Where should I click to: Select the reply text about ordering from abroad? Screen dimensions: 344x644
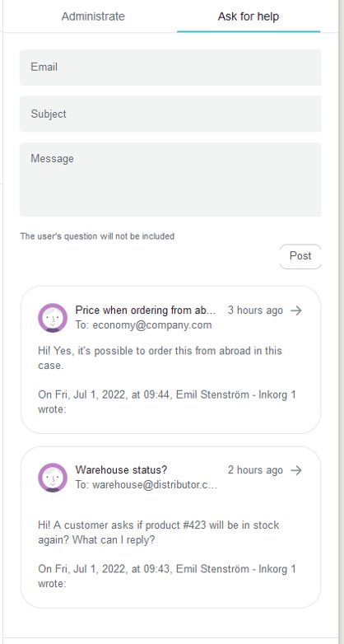160,358
